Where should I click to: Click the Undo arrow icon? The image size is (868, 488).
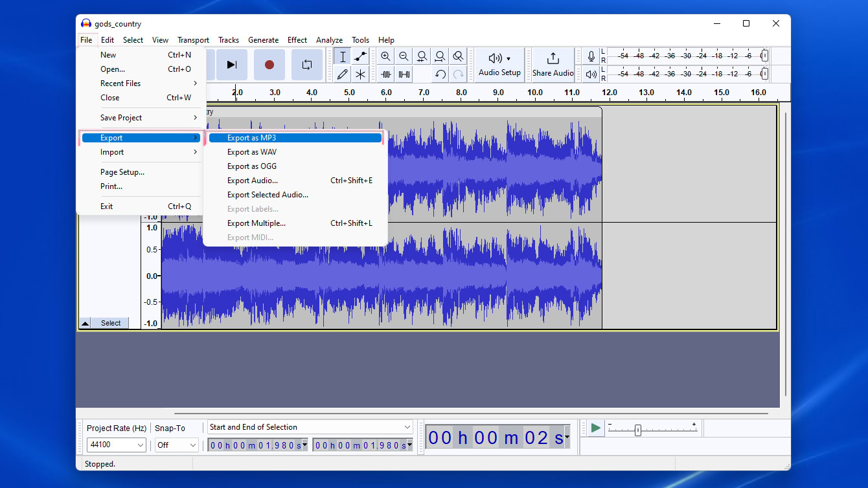[440, 74]
